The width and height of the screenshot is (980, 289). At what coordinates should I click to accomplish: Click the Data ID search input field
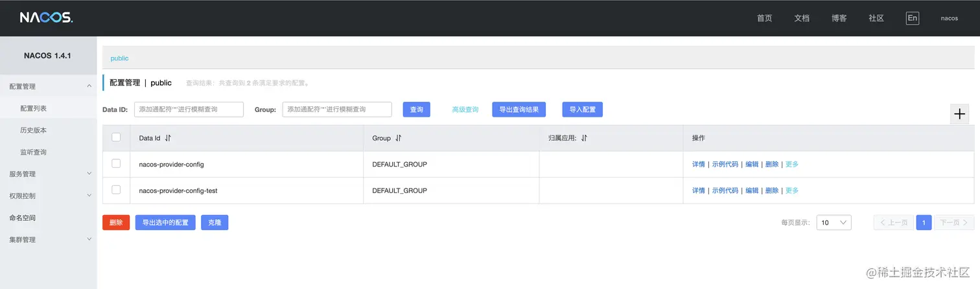189,110
